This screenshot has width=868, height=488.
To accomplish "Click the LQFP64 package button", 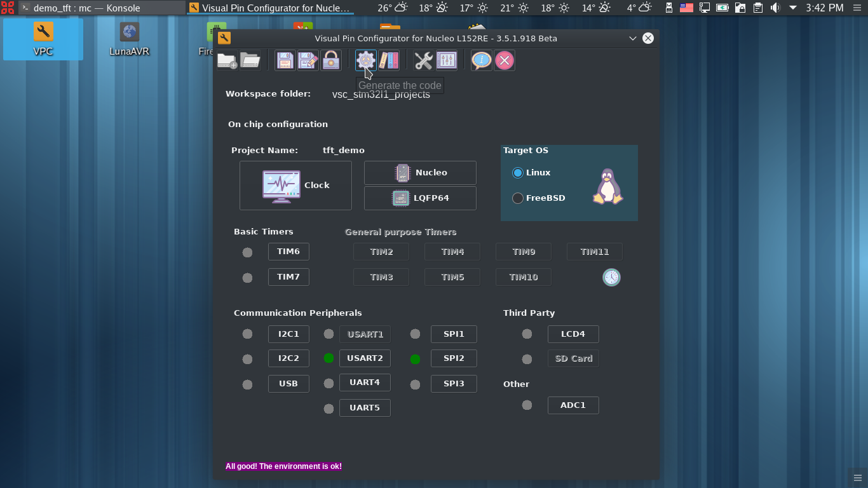I will 420,198.
